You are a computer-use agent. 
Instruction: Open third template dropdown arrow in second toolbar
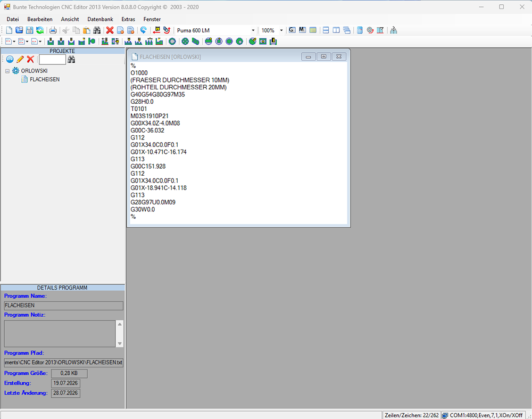(x=40, y=42)
